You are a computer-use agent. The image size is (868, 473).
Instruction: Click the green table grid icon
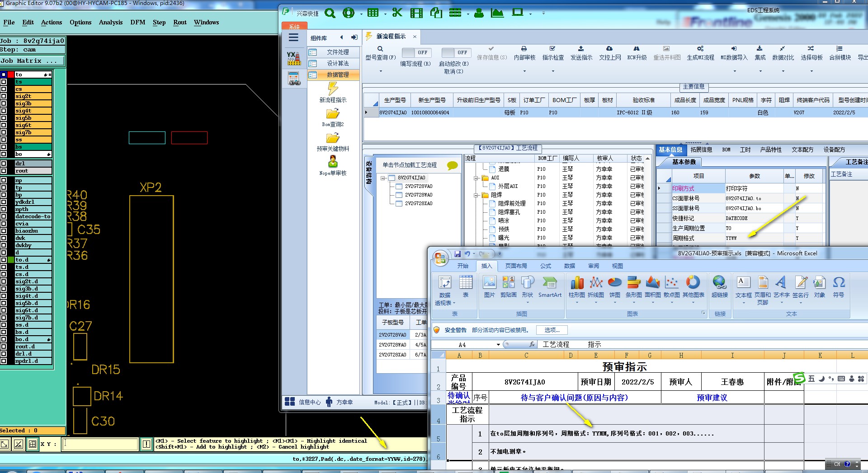[373, 13]
